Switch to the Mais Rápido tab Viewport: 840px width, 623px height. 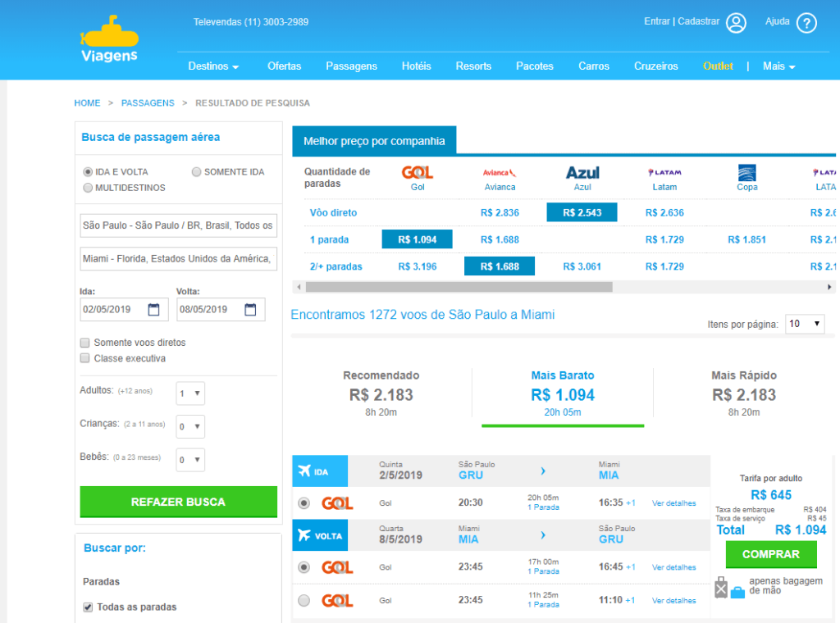coord(743,393)
